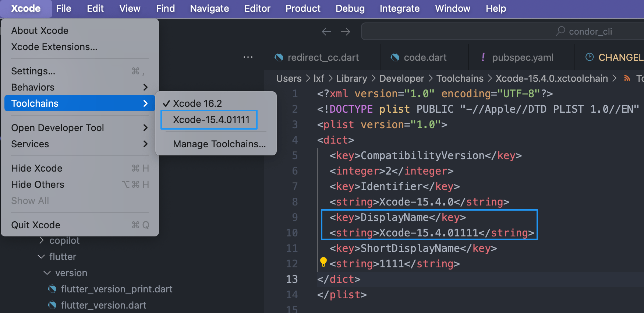Collapse the flutter folder

41,257
